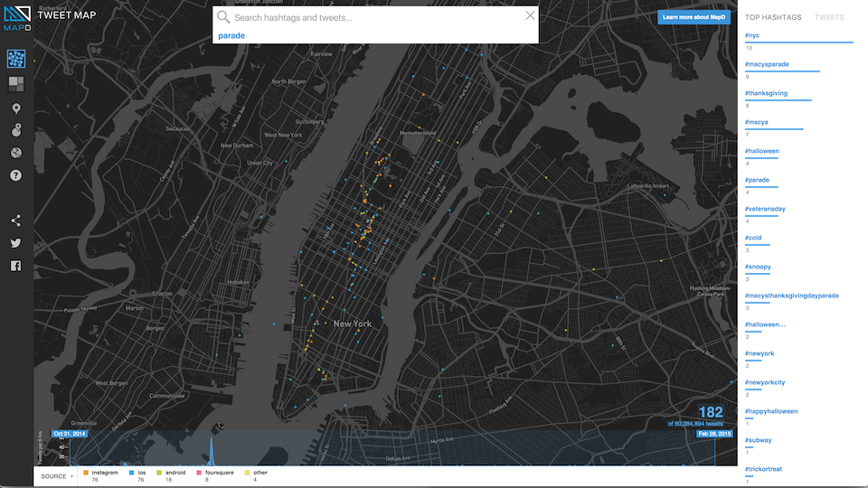
Task: Click the share icon
Action: pyautogui.click(x=16, y=221)
